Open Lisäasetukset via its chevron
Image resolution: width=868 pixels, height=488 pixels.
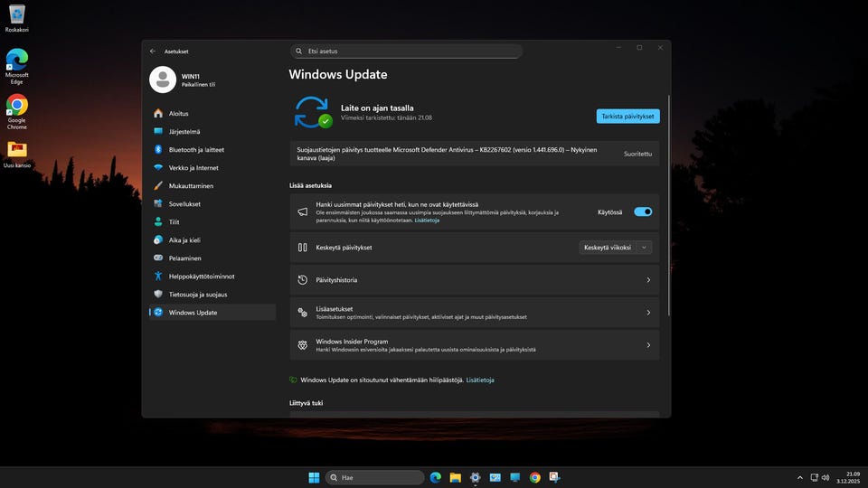point(648,313)
